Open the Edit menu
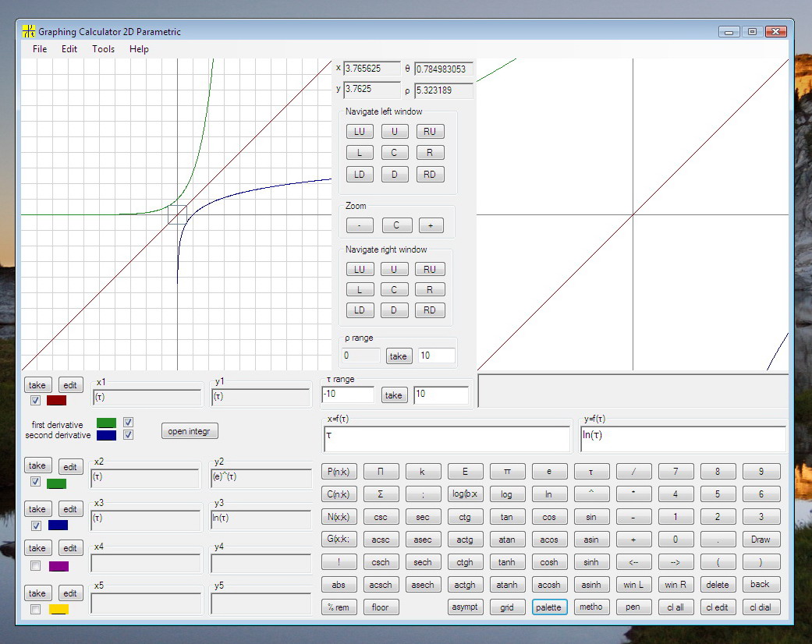 click(x=69, y=49)
